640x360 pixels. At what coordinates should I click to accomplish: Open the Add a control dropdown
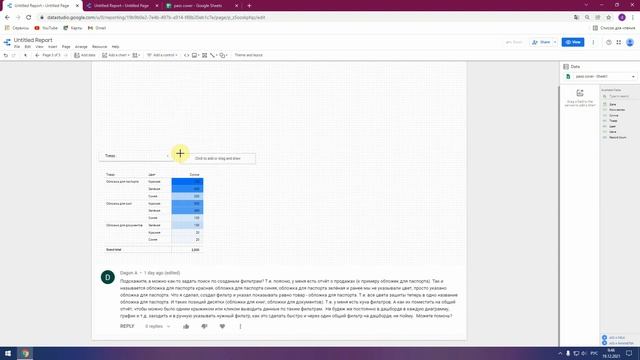click(162, 55)
